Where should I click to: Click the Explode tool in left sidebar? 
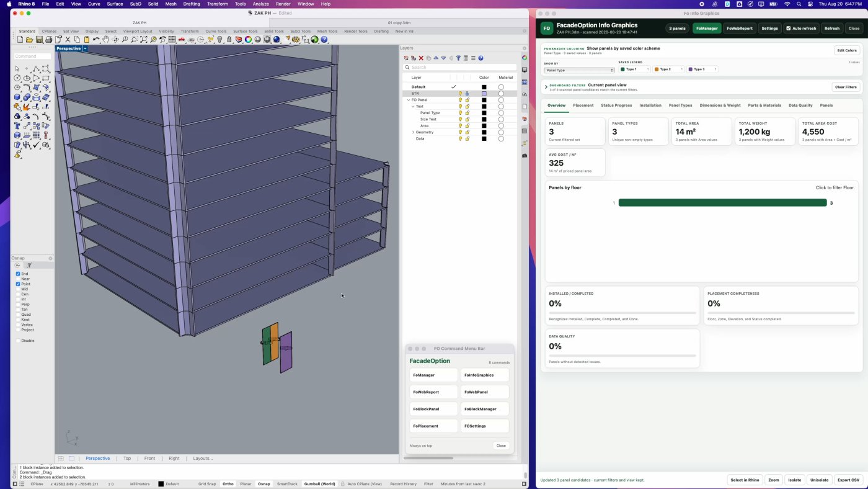click(27, 107)
